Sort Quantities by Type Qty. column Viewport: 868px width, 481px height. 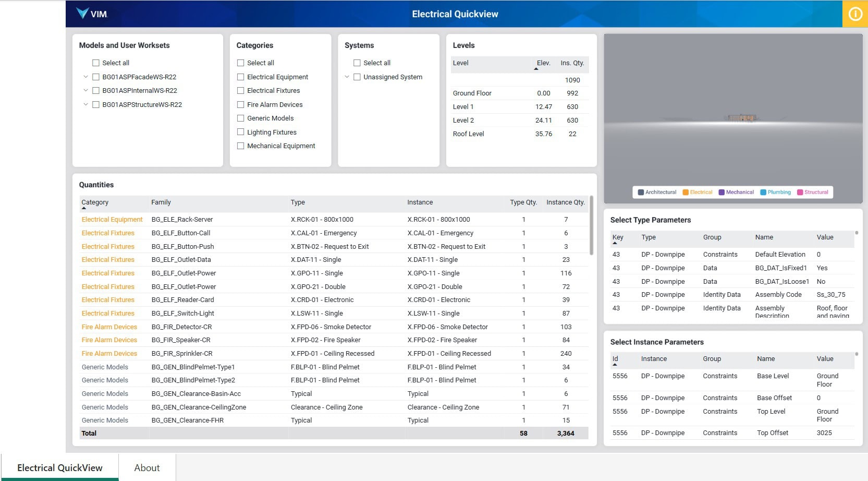pos(523,202)
